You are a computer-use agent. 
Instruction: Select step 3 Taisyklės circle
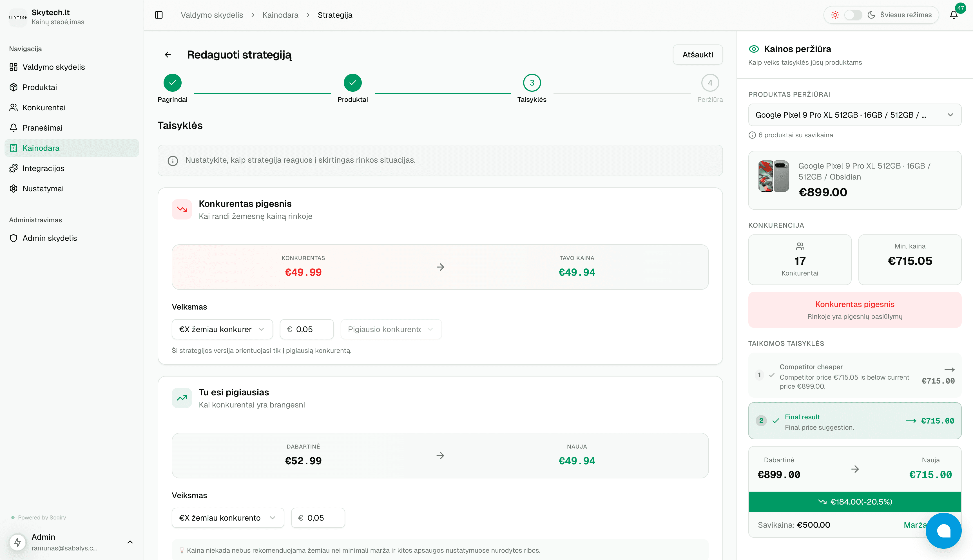[532, 83]
